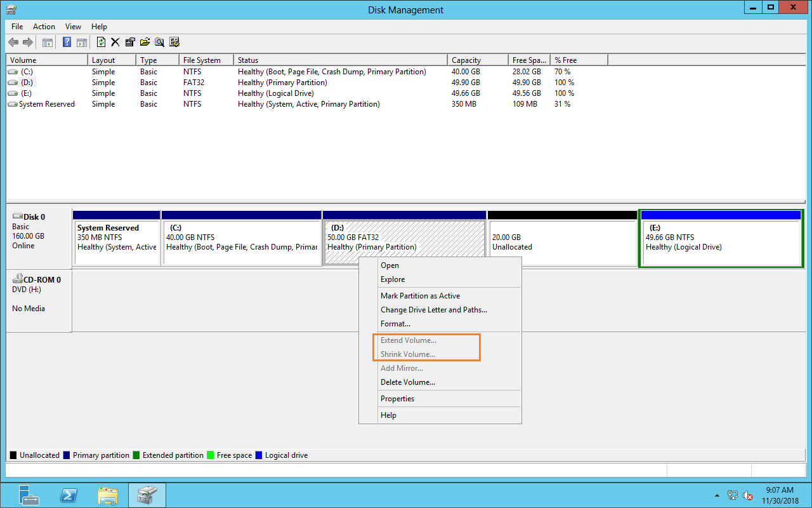
Task: Launch PowerShell from the taskbar
Action: point(69,495)
